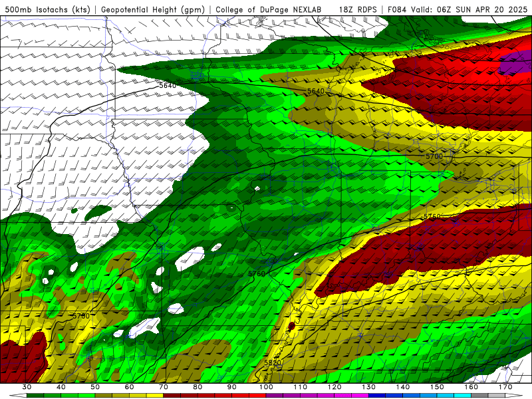Click the 120 tick label on the color scale

click(334, 387)
